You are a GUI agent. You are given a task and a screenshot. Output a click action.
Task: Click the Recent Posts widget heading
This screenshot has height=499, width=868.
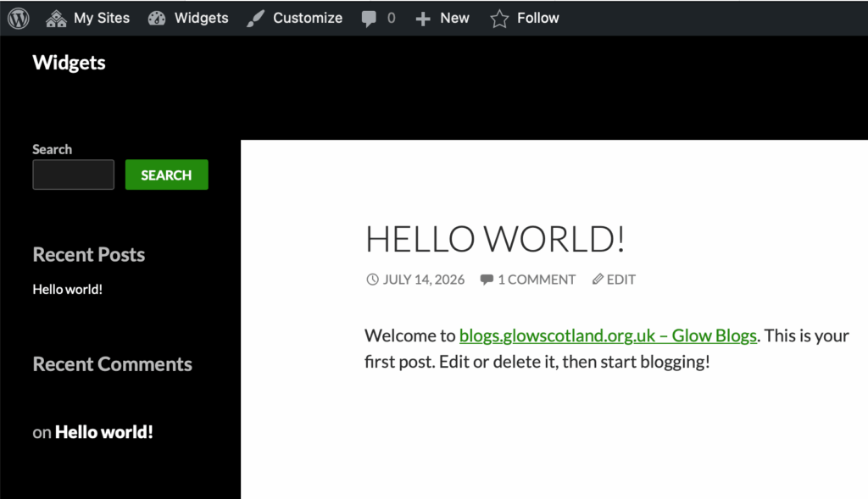point(88,254)
